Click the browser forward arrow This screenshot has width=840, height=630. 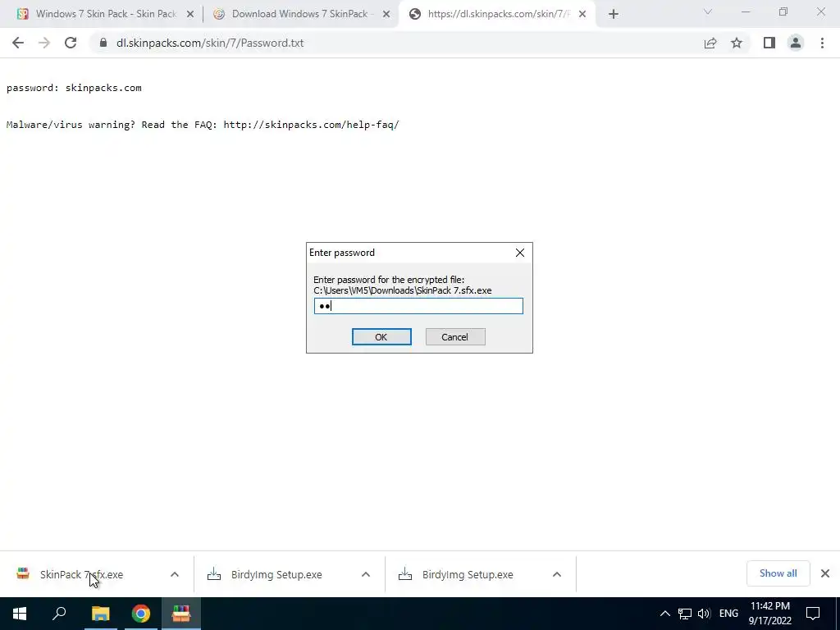coord(44,43)
